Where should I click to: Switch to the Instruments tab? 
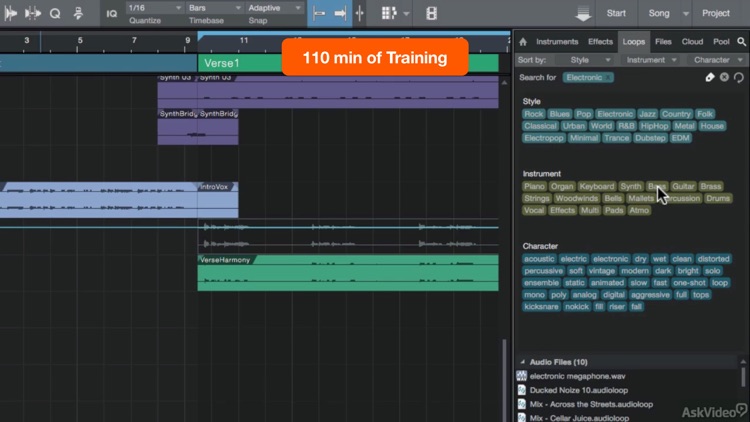tap(557, 42)
